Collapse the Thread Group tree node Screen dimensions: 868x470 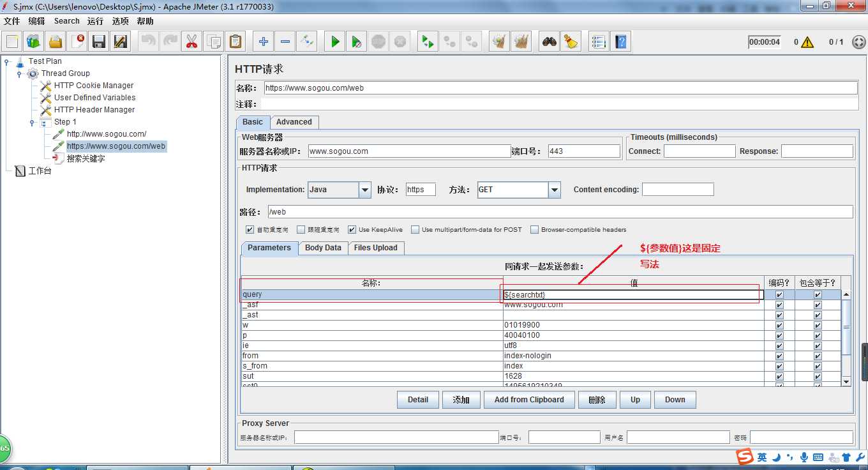click(19, 74)
